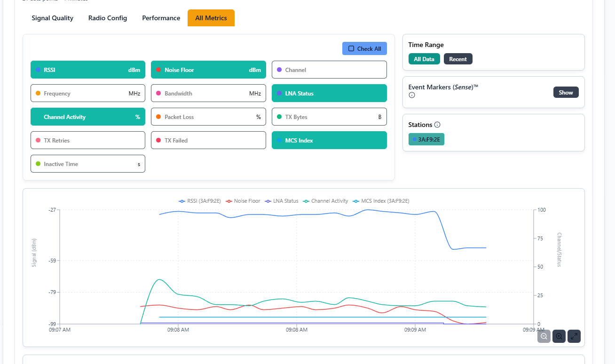Click the purple Channel color dot
The image size is (615, 364).
279,70
